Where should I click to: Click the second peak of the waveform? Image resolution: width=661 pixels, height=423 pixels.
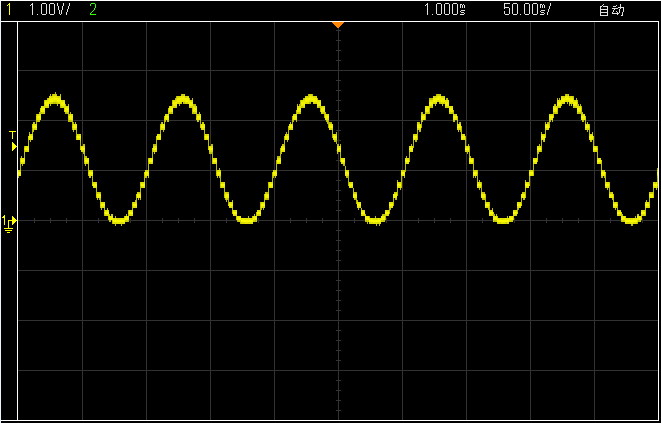point(182,98)
